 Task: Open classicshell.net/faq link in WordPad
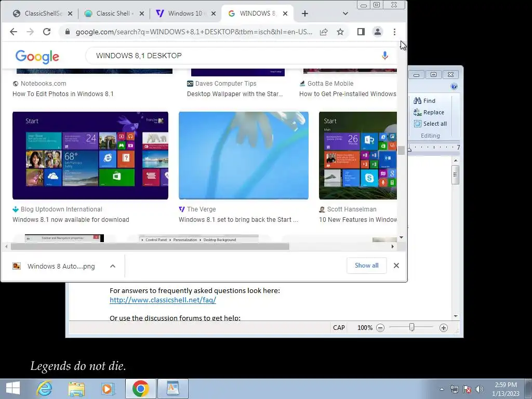coord(163,300)
